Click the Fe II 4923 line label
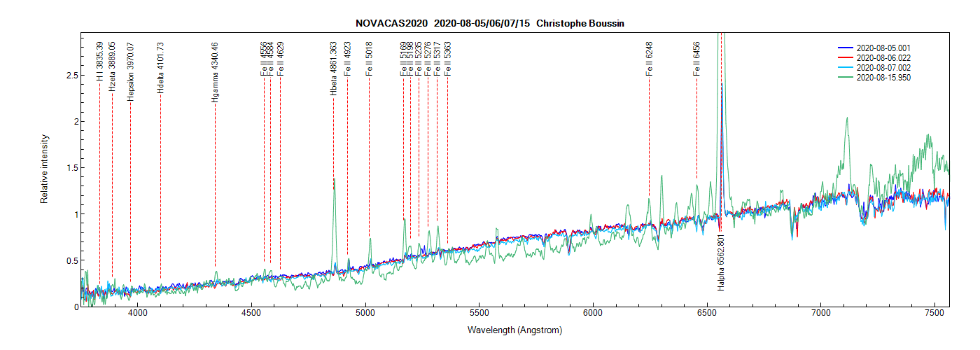The width and height of the screenshot is (980, 350). 348,59
